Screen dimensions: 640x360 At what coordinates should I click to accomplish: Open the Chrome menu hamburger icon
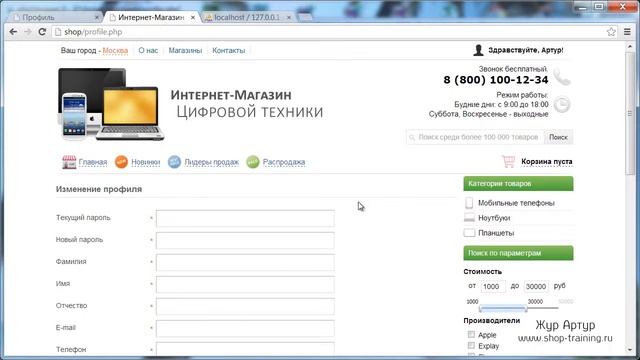(x=627, y=32)
